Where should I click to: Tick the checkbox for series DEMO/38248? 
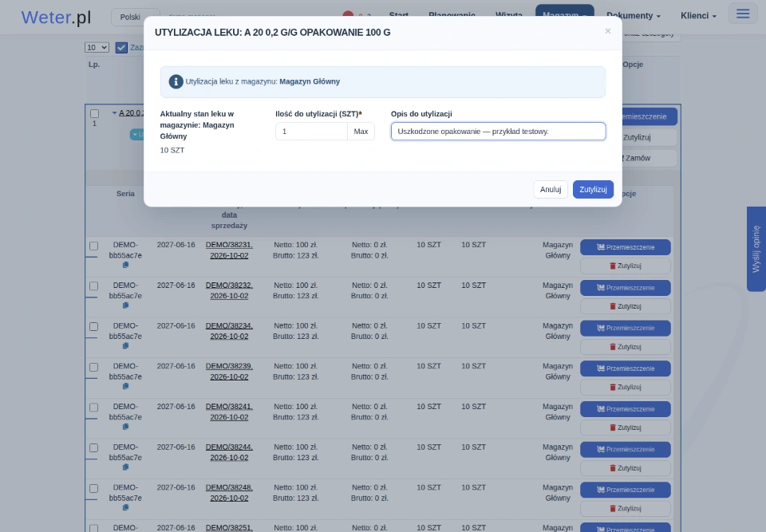tap(94, 488)
